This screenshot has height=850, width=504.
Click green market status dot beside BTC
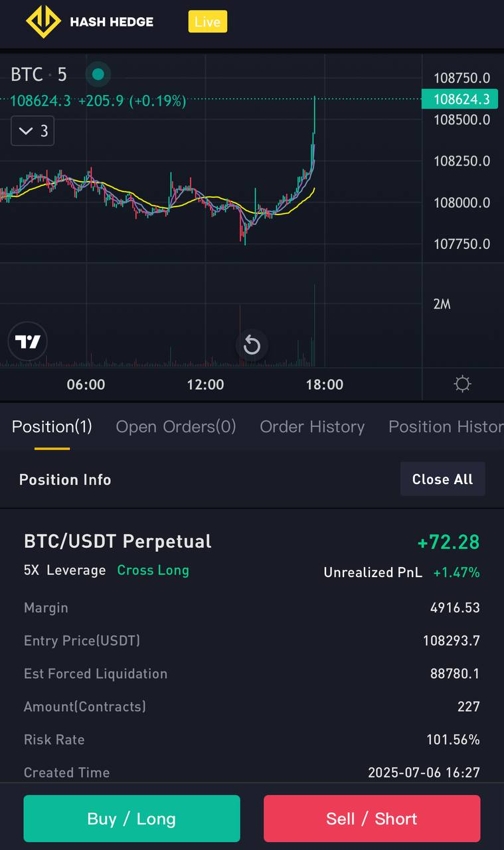(98, 74)
